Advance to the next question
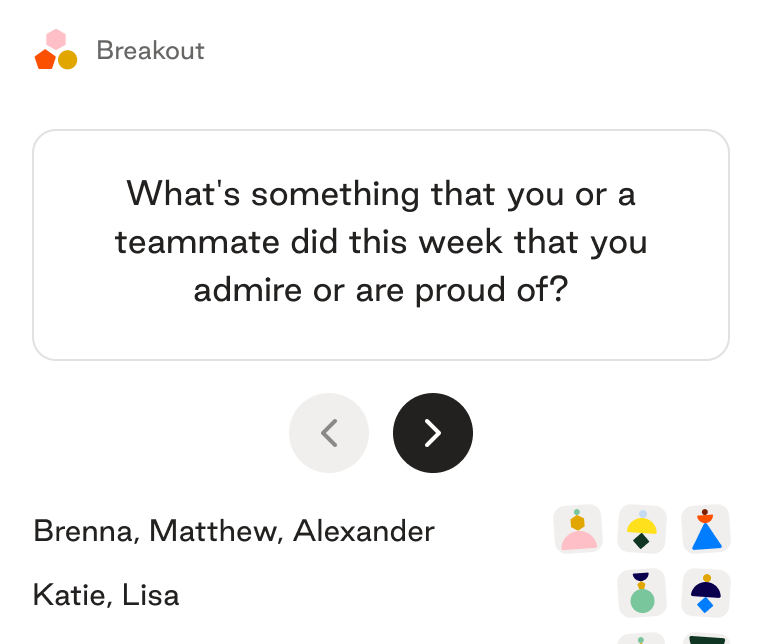Image resolution: width=762 pixels, height=644 pixels. point(433,433)
